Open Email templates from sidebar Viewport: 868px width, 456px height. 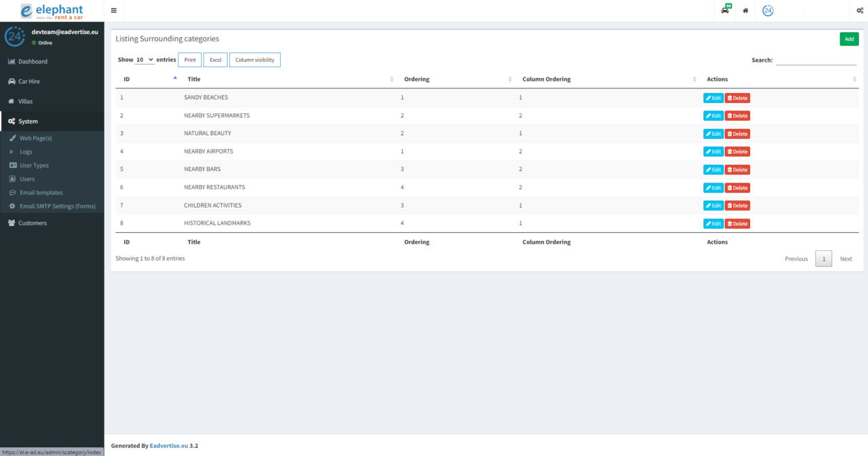(41, 193)
